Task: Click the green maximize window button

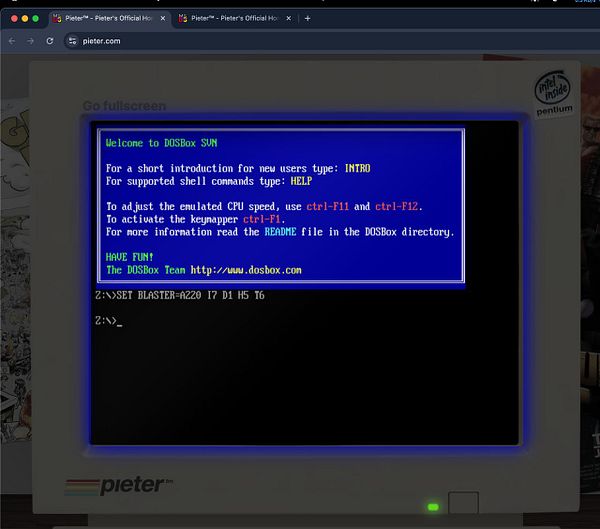Action: (x=36, y=18)
